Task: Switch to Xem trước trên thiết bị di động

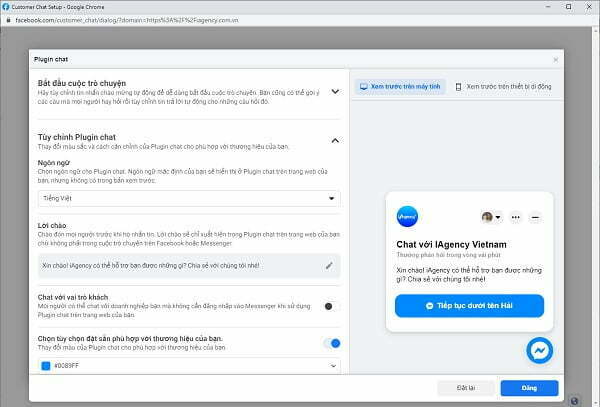Action: 504,86
